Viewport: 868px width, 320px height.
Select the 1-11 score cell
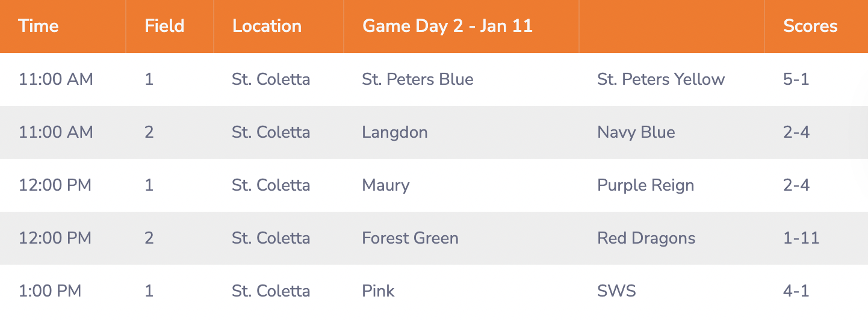point(801,238)
